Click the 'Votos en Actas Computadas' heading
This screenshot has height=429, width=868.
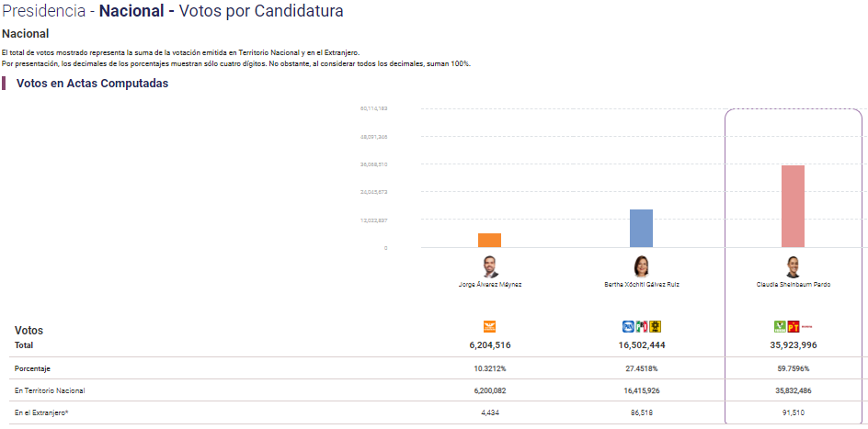[x=93, y=84]
